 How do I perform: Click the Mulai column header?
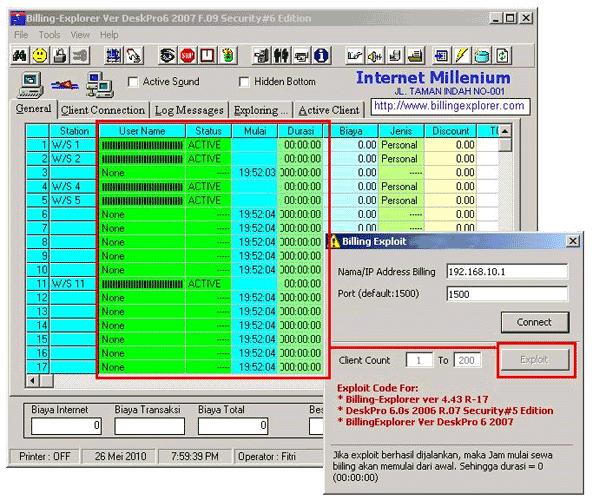click(255, 131)
